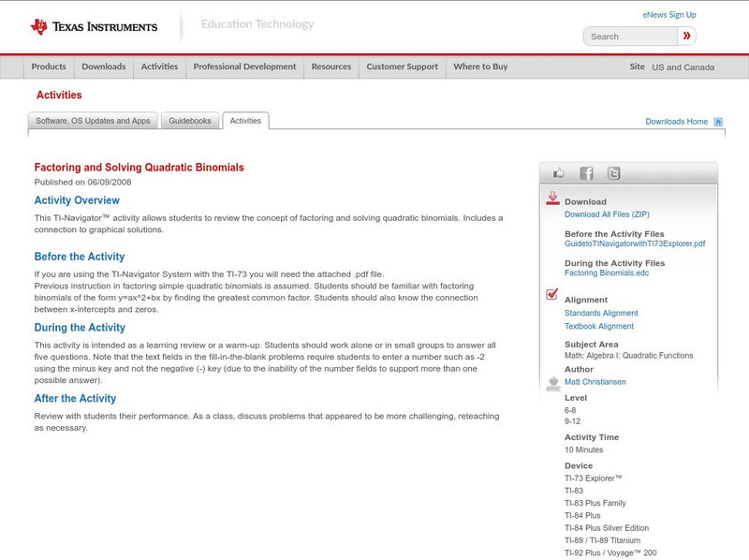Click Download All Files (ZIP)
This screenshot has height=560, width=749.
point(607,214)
